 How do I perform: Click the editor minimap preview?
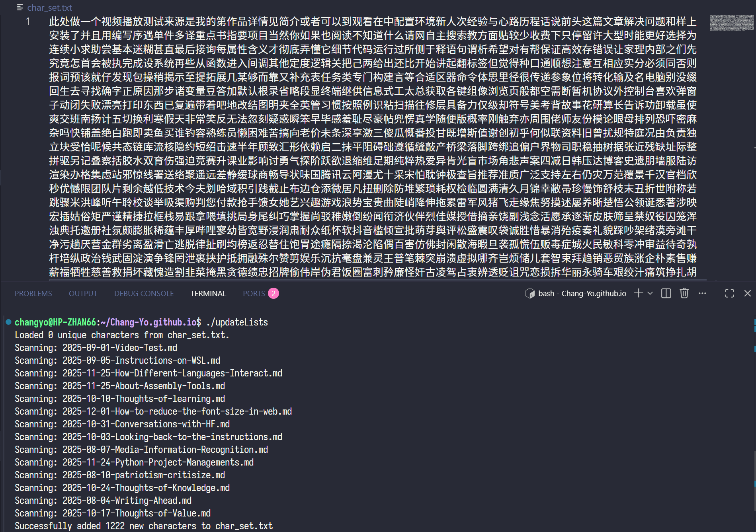click(732, 23)
